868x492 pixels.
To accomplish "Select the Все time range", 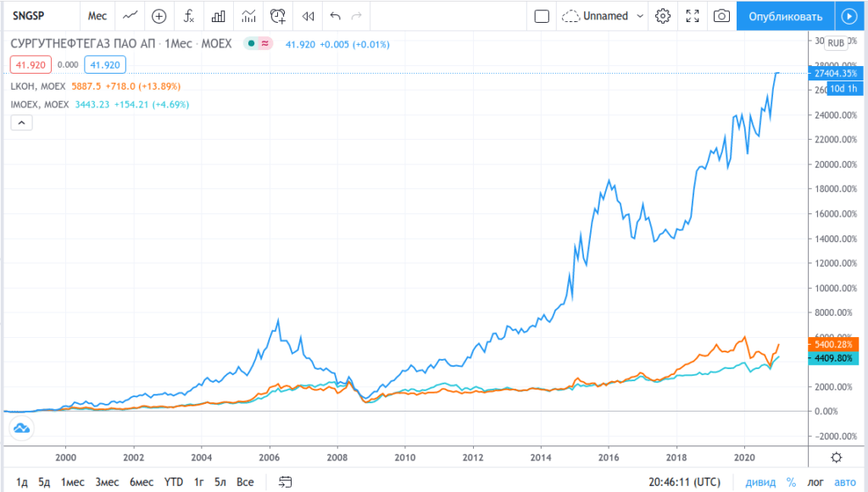I will click(245, 482).
